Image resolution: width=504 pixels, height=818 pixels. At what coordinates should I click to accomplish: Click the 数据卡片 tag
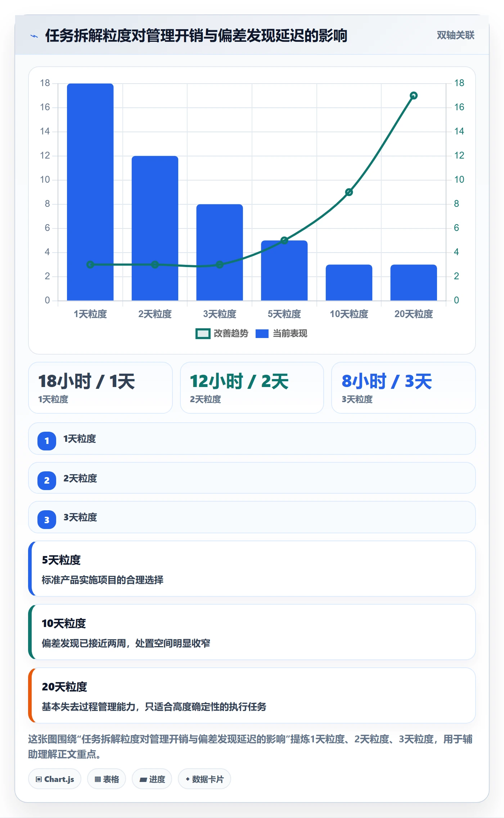pyautogui.click(x=204, y=779)
